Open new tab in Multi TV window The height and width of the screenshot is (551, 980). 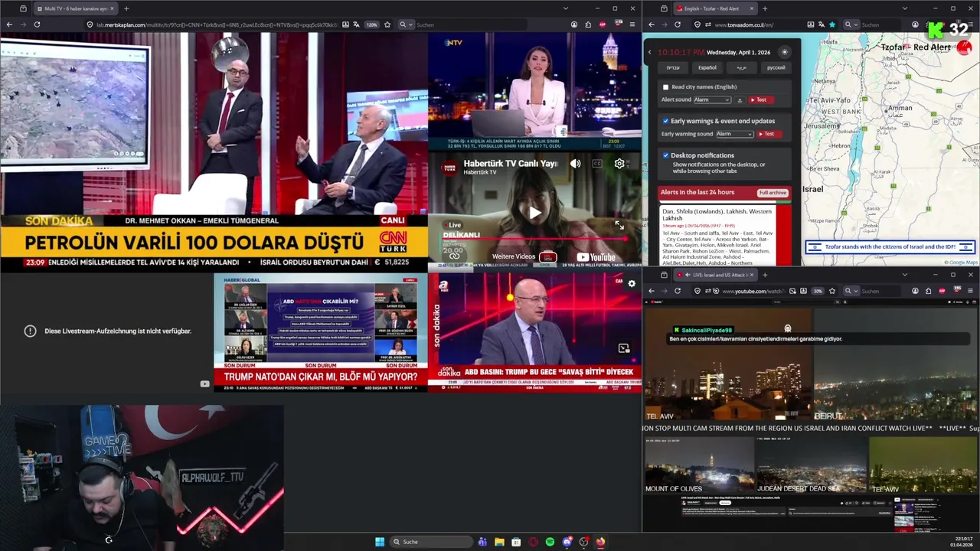click(x=126, y=8)
